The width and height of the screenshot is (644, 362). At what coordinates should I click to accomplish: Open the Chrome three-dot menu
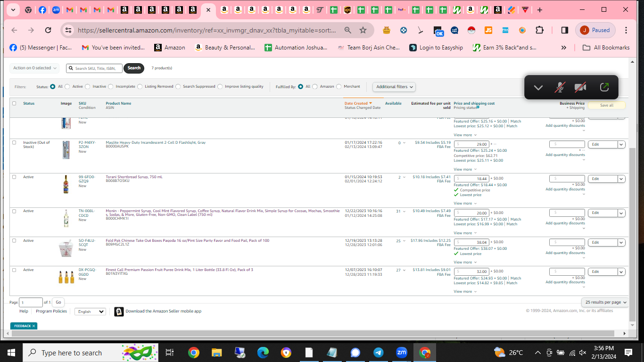(x=626, y=30)
